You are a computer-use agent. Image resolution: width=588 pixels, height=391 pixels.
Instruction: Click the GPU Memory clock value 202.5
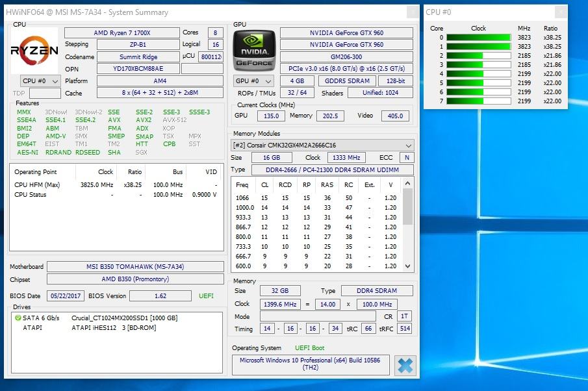tap(330, 116)
